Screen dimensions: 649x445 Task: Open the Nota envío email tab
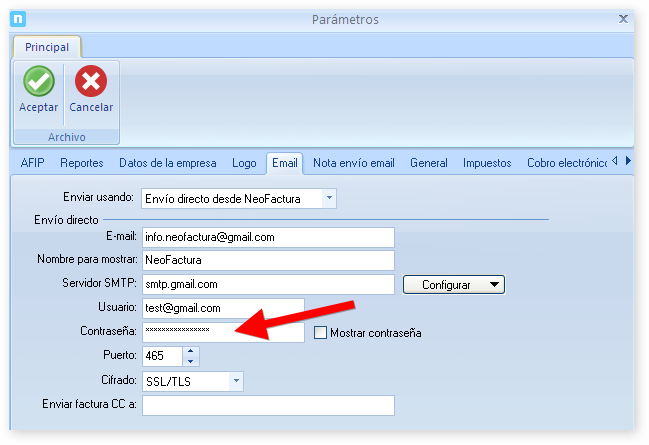pos(353,163)
